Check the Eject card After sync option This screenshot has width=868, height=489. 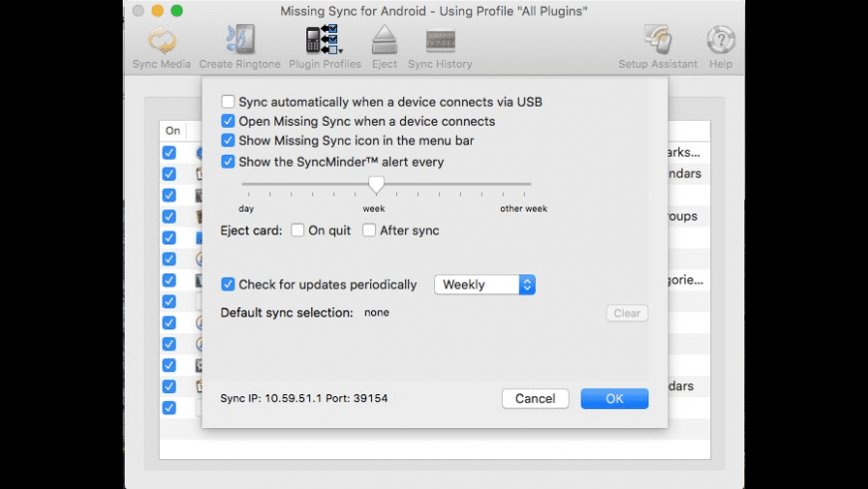coord(369,230)
